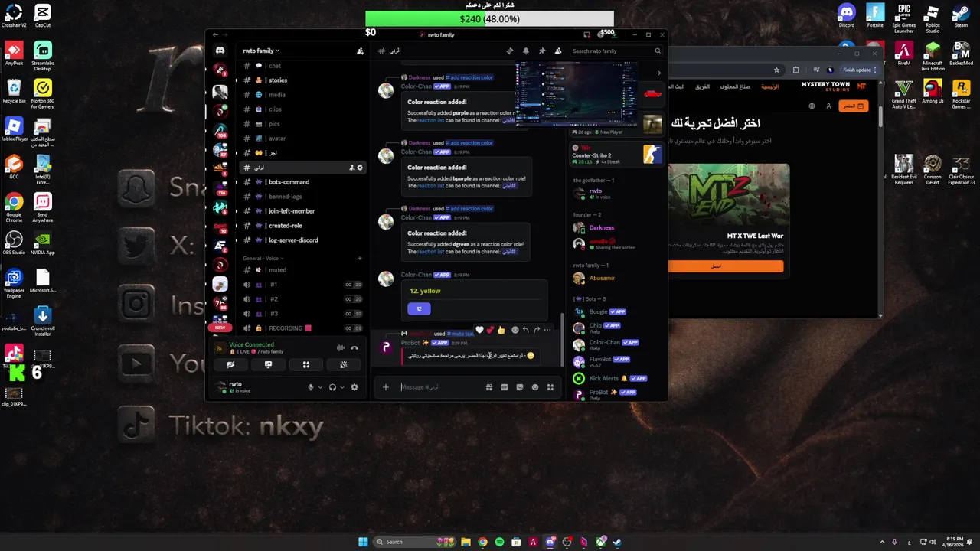
Task: Toggle screen sharing in voice panel
Action: click(x=268, y=365)
